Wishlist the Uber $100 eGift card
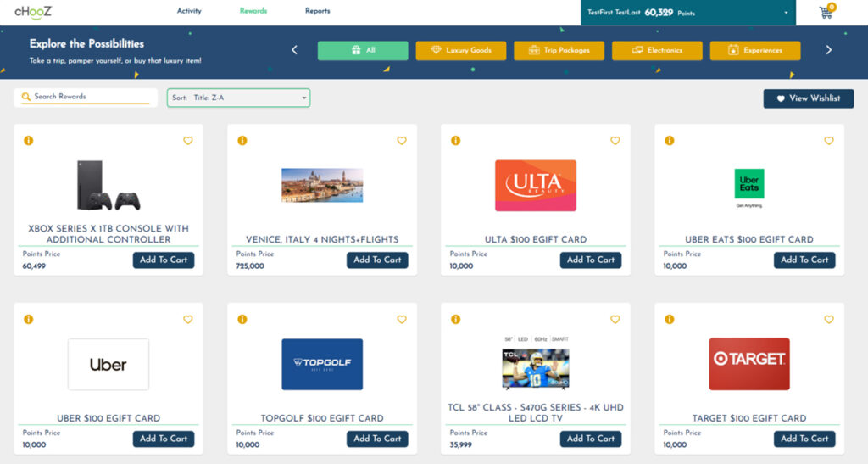 pyautogui.click(x=188, y=320)
